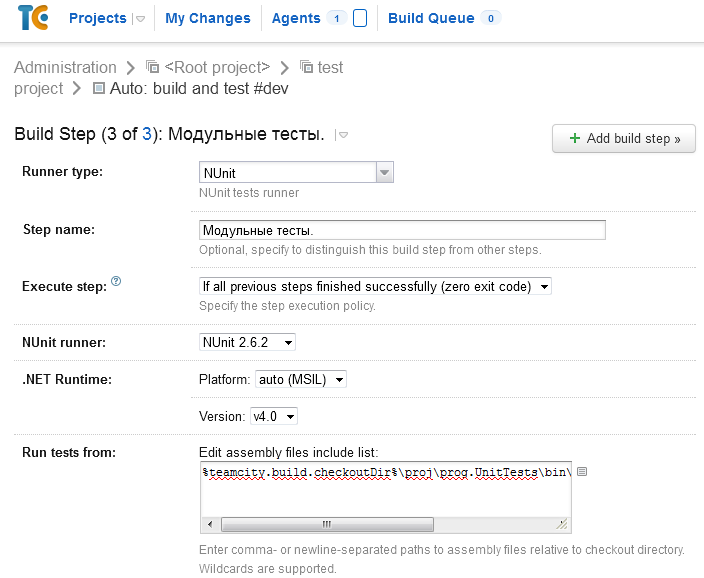The image size is (704, 578).
Task: Open the Runner type NUnit dropdown
Action: [385, 173]
